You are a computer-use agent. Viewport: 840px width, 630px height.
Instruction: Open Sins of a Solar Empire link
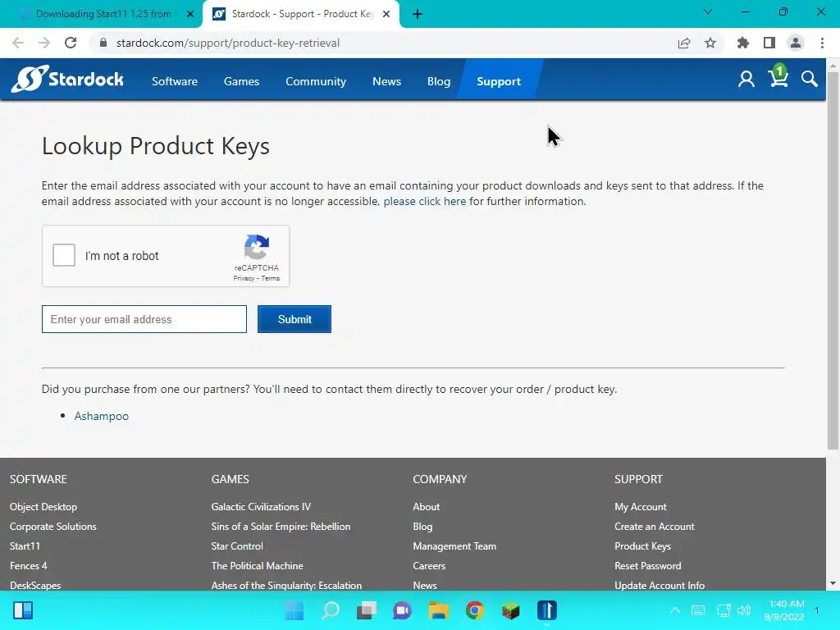coord(281,527)
